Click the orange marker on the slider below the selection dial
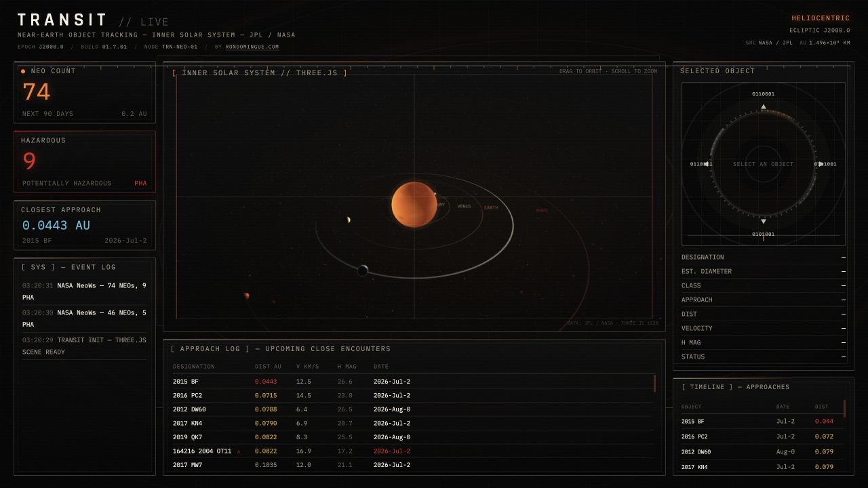The height and width of the screenshot is (488, 868). pyautogui.click(x=764, y=238)
